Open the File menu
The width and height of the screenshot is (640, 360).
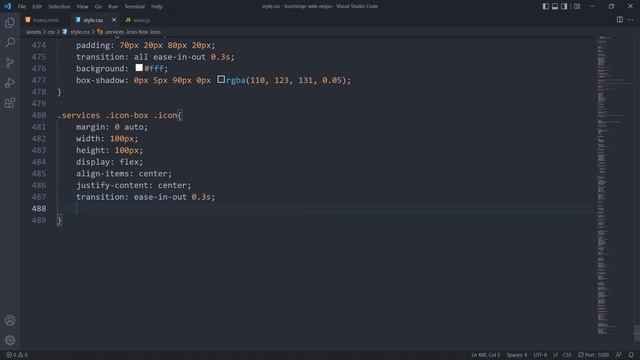coord(22,7)
